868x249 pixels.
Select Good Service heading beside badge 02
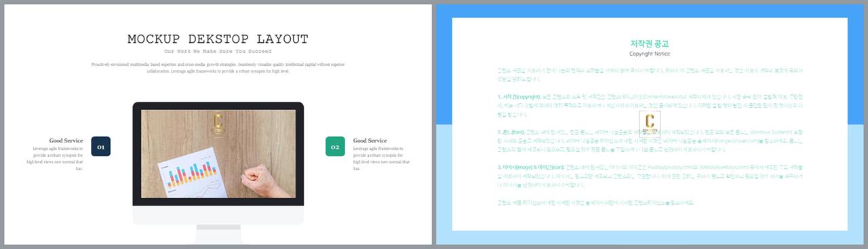click(370, 140)
